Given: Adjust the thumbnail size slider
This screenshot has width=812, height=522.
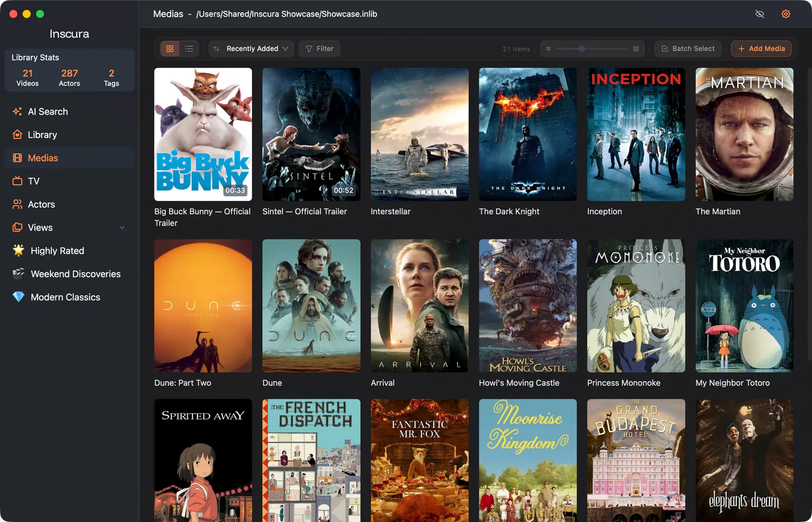Looking at the screenshot, I should click(592, 49).
